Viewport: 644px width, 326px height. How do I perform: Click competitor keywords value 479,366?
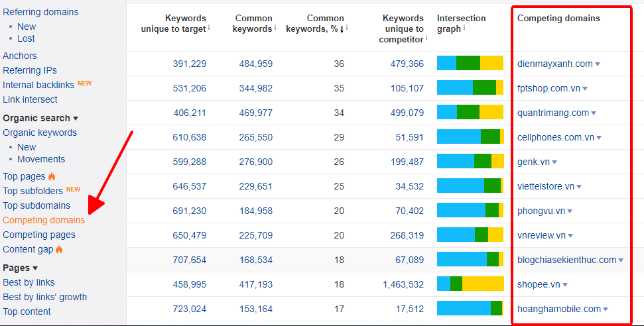(x=407, y=64)
